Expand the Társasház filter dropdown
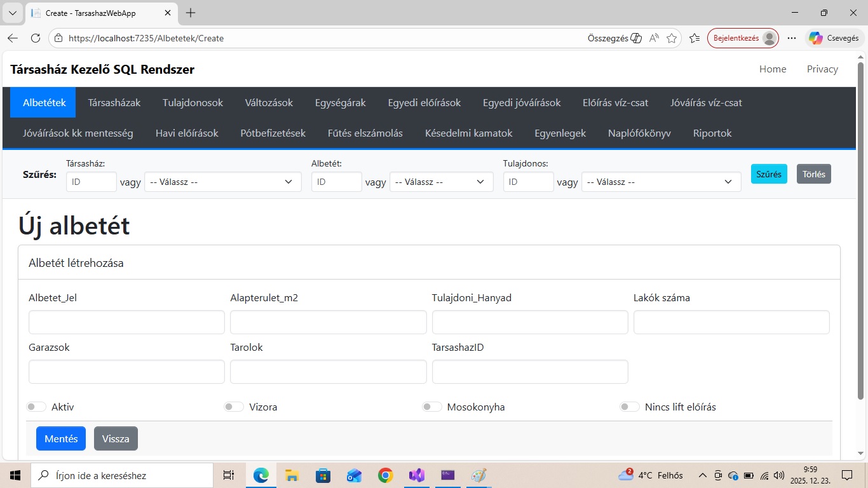The width and height of the screenshot is (868, 488). point(222,182)
